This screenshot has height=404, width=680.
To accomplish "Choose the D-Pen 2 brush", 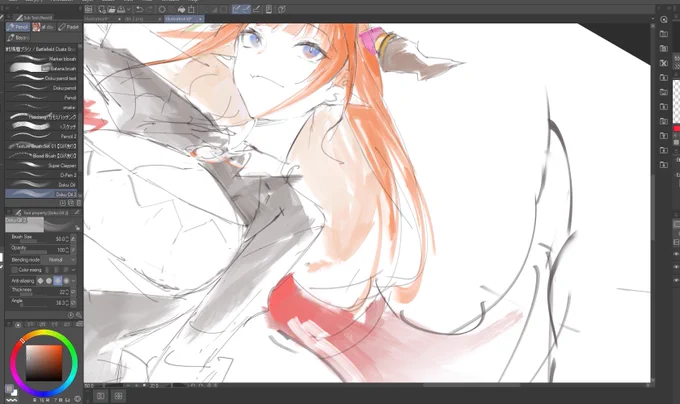I will [42, 175].
